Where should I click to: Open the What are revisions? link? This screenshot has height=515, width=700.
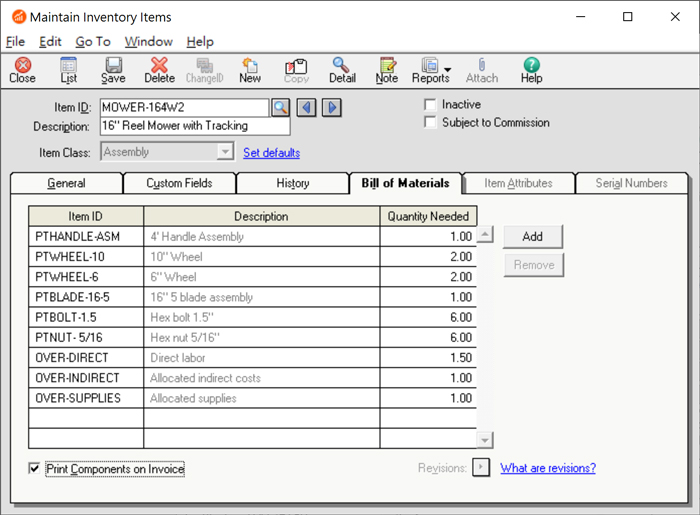coord(548,468)
